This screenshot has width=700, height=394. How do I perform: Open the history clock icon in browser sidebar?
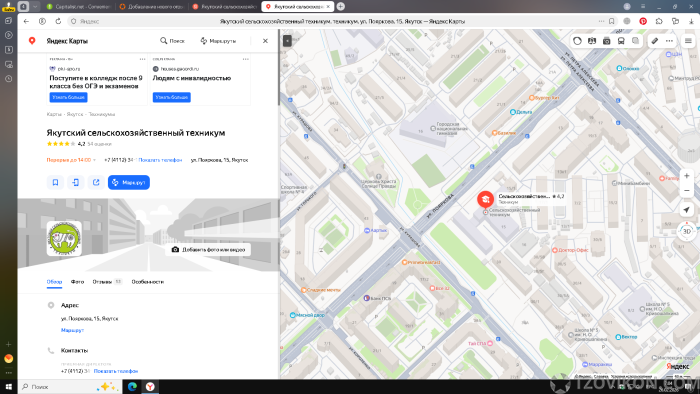[8, 79]
